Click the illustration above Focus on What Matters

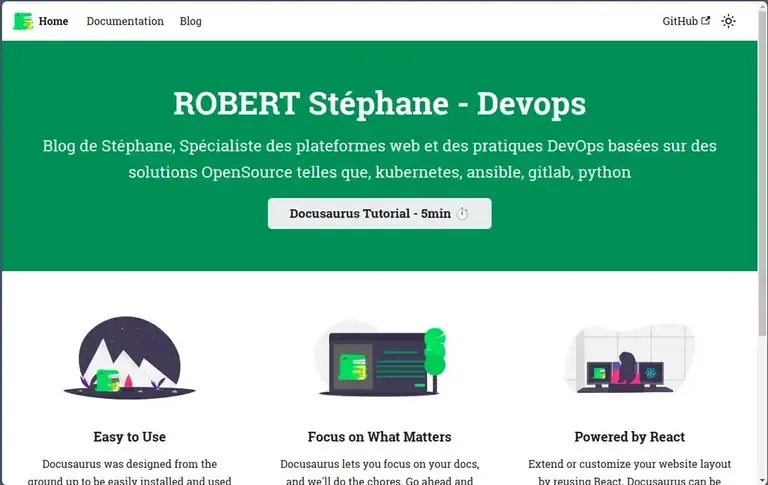pos(380,358)
